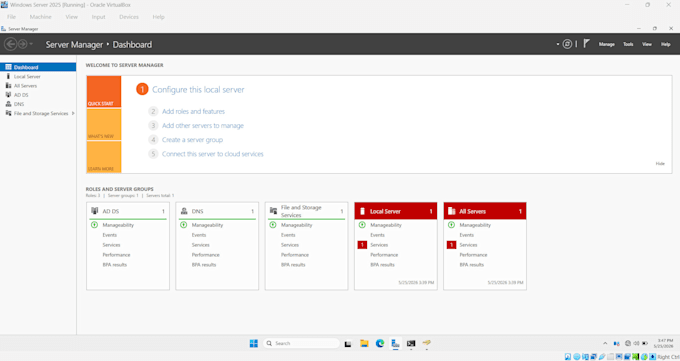
Task: Click the Quick Start orange tile
Action: coord(104,92)
